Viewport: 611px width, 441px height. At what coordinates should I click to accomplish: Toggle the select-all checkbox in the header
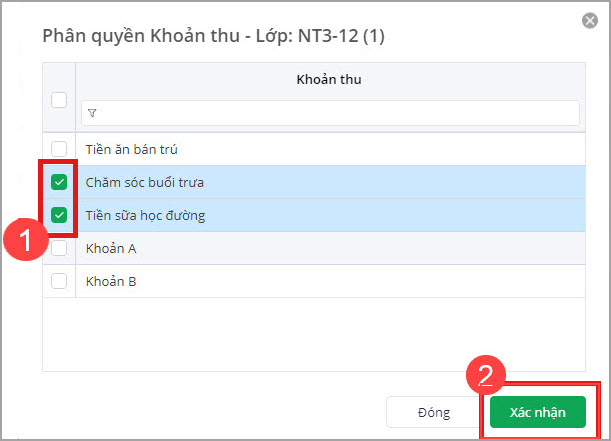point(59,99)
